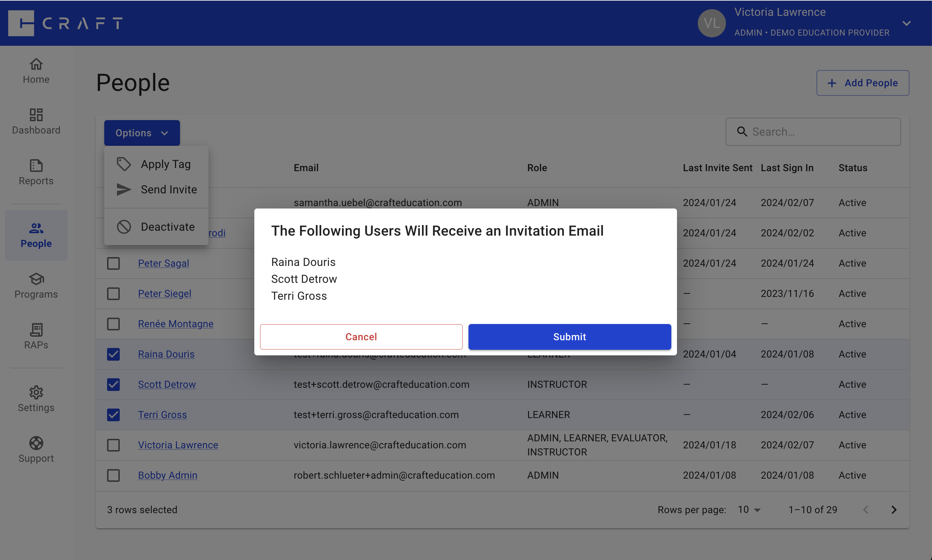Click the VL avatar circle

click(711, 23)
